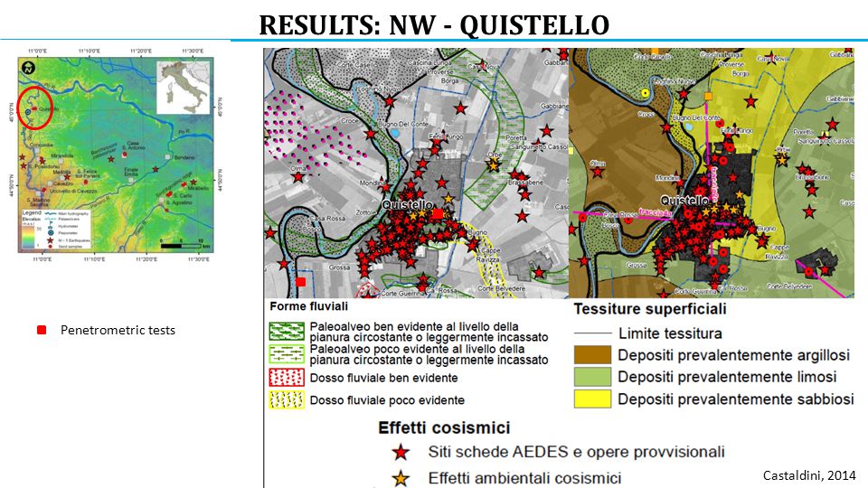Click the Legend box in overview map
Viewport: 868px width, 488px height.
point(55,229)
